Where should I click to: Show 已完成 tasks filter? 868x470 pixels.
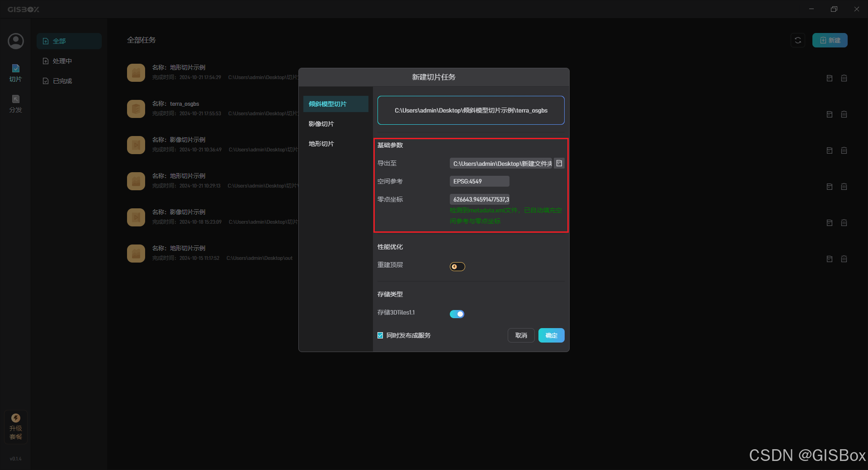pyautogui.click(x=69, y=81)
